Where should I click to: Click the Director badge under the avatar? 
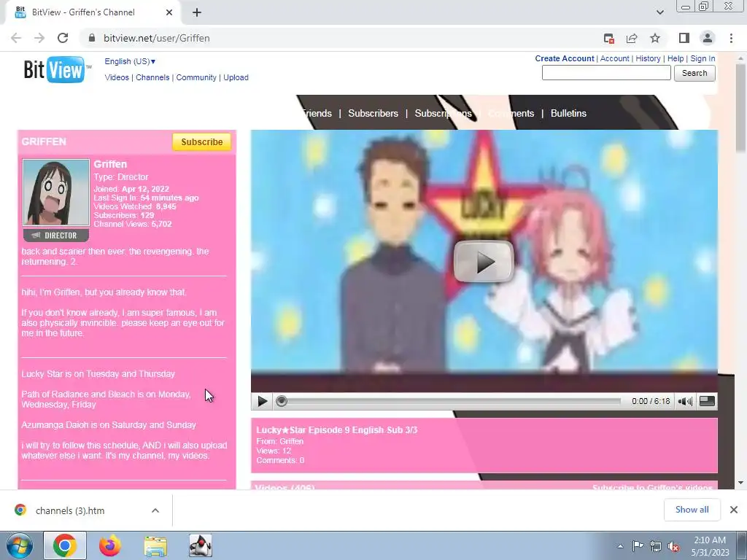(x=55, y=236)
